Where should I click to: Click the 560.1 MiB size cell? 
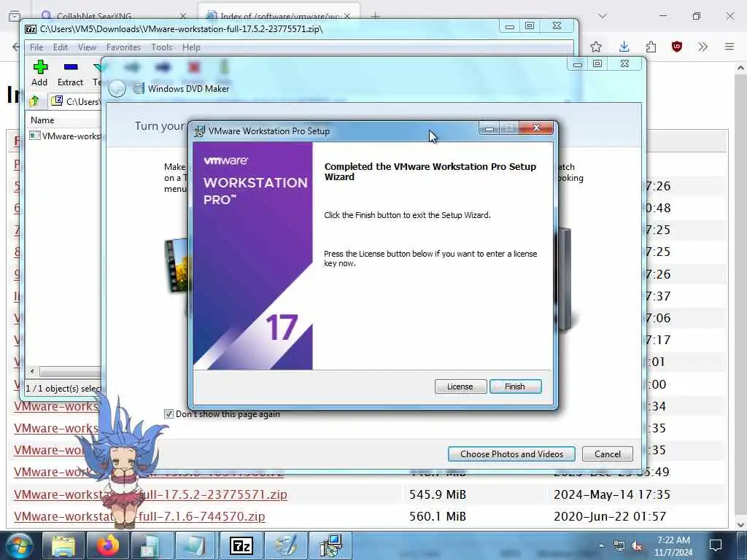pyautogui.click(x=438, y=516)
